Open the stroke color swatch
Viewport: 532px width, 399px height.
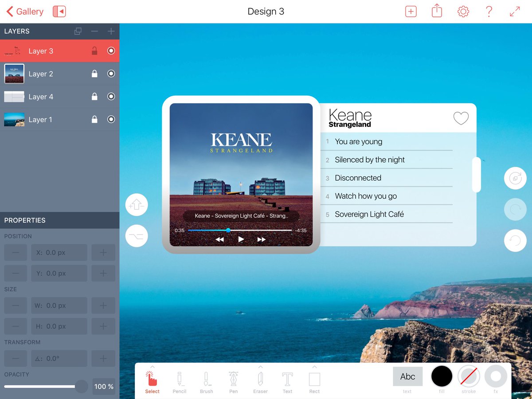coord(469,376)
